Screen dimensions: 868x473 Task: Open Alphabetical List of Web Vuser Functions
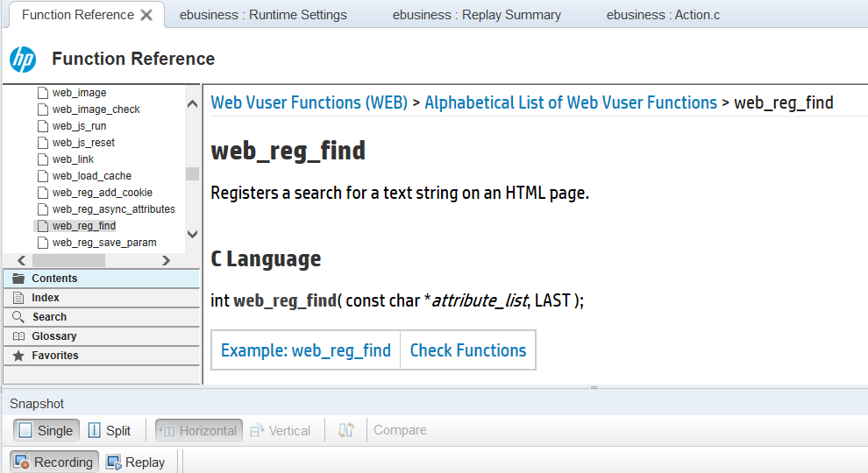pos(571,102)
